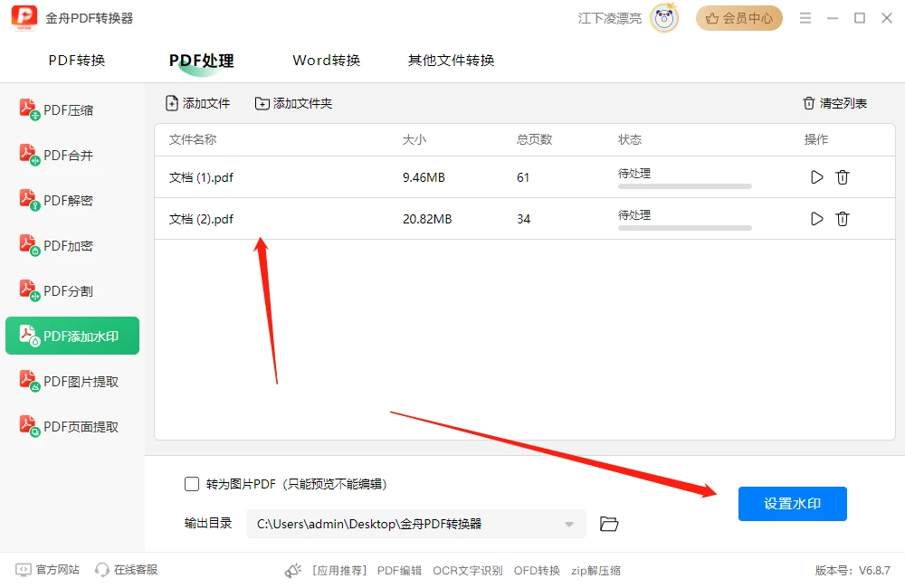The width and height of the screenshot is (905, 588).
Task: Start processing 文档 (1).pdf with the play icon
Action: coord(816,177)
